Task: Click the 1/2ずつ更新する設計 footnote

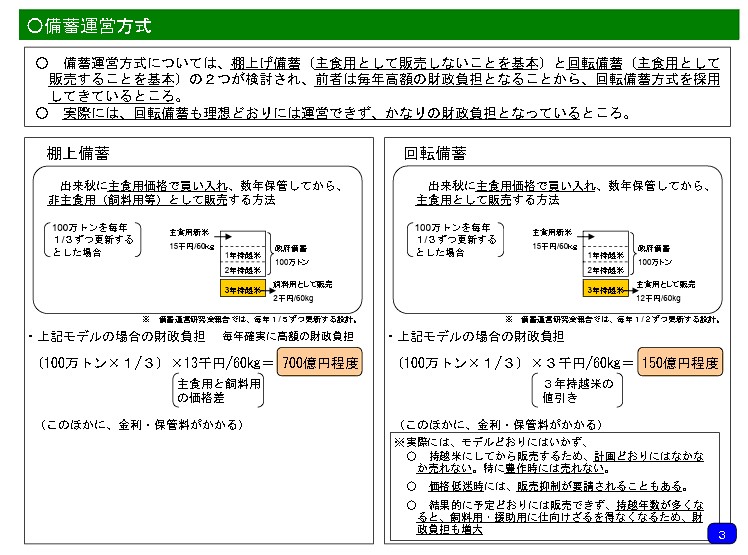Action: (x=613, y=319)
